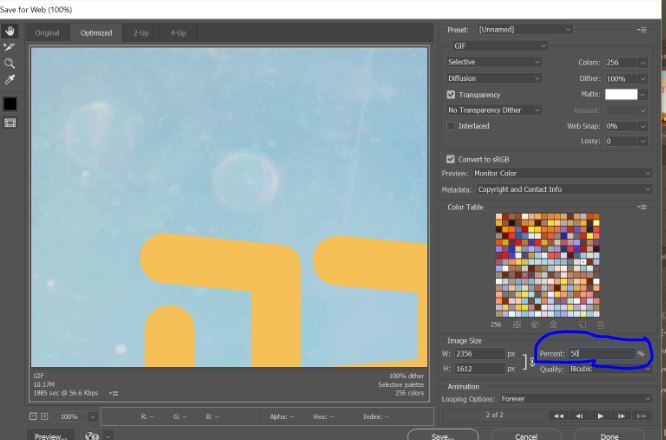Switch to the 4-Up tab
Viewport: 666px width, 440px height.
178,33
